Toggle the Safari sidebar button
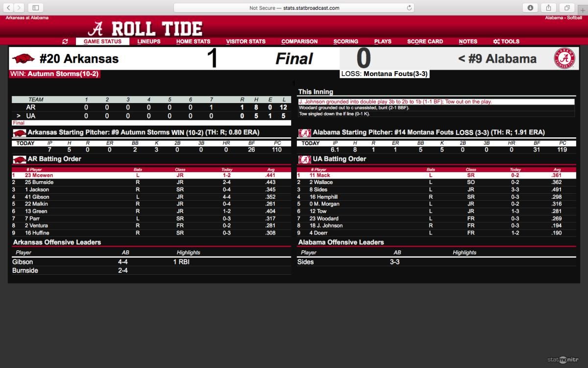This screenshot has width=588, height=368. tap(36, 7)
